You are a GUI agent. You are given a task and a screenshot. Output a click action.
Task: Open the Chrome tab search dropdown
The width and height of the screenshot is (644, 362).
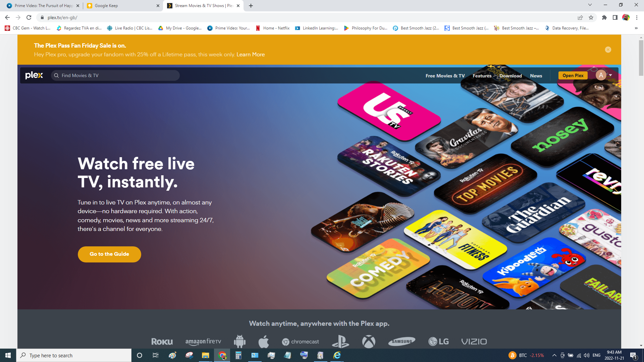[590, 5]
